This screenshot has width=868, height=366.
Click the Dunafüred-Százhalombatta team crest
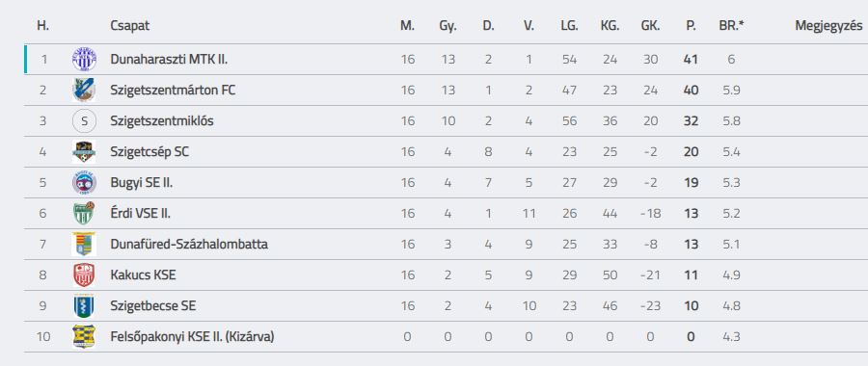point(84,245)
